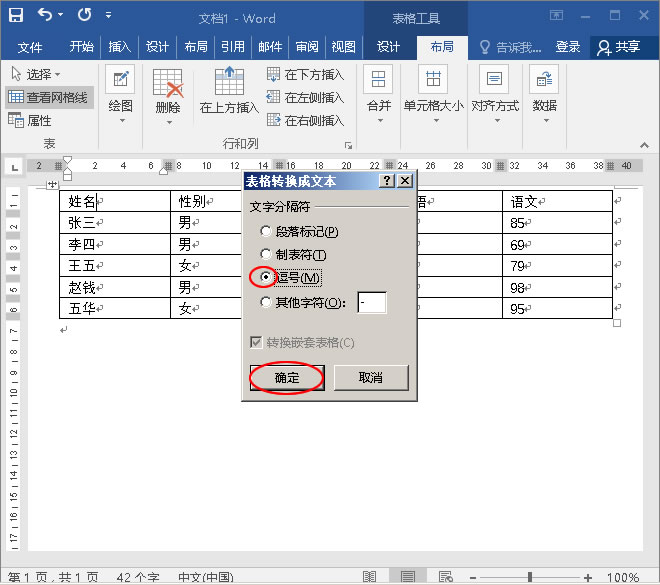
Task: Open the 单元格大小 cell size menu
Action: click(x=434, y=95)
